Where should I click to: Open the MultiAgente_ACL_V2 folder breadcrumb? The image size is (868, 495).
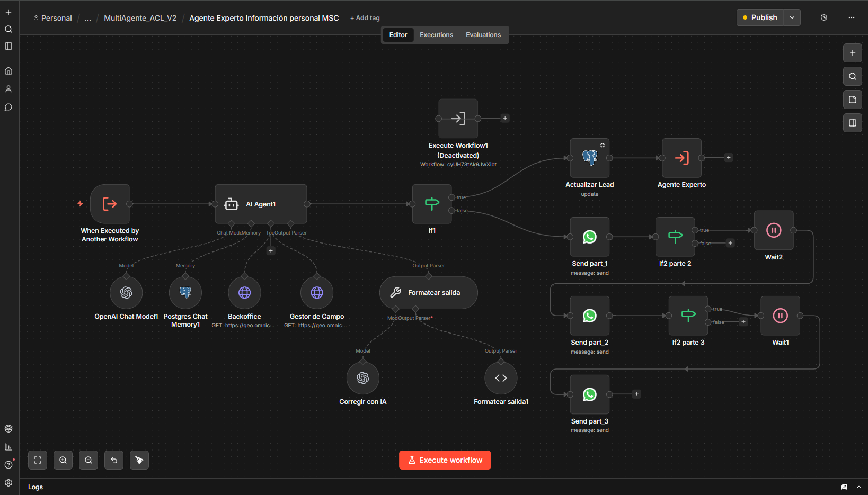140,18
